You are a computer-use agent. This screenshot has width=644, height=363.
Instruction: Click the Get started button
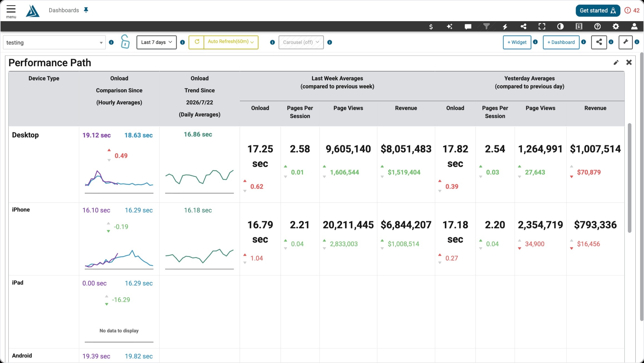[x=598, y=11]
